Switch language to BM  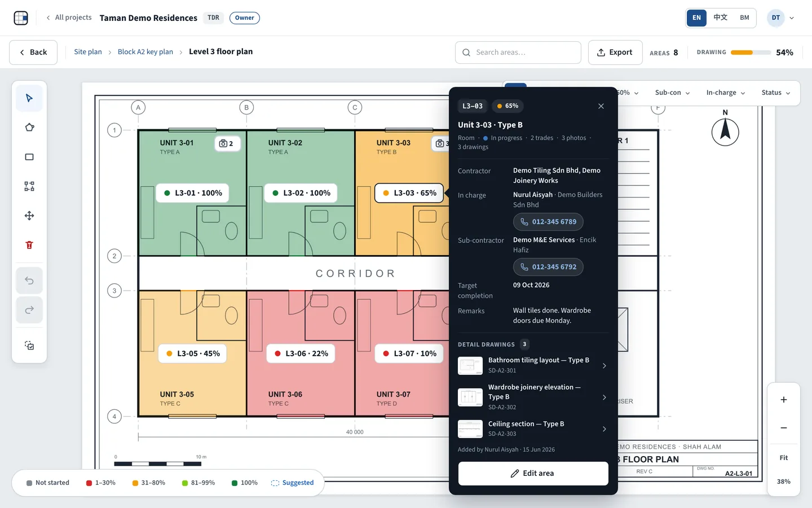pyautogui.click(x=745, y=18)
